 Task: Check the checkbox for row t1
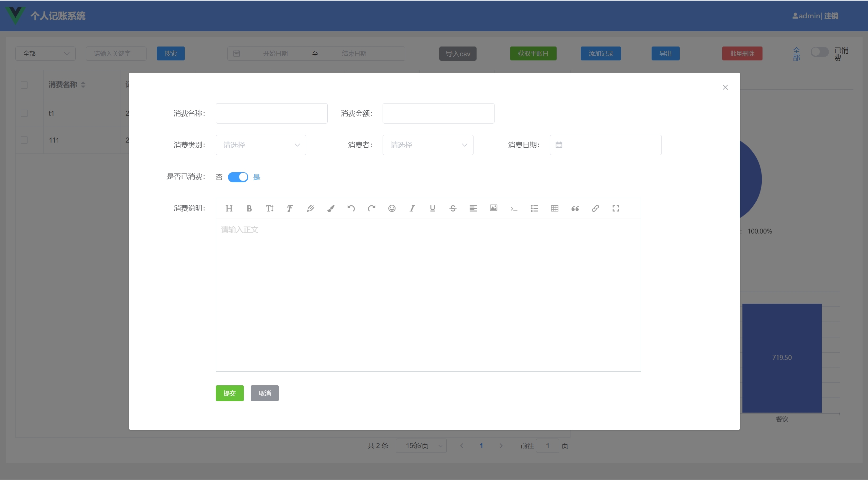pos(24,113)
